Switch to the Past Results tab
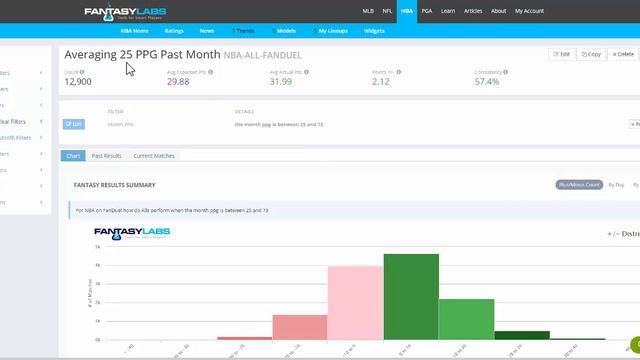The height and width of the screenshot is (360, 640). 107,156
